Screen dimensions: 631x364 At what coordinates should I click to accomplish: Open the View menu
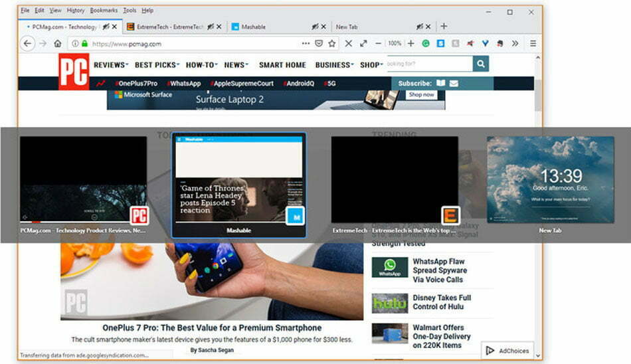[x=56, y=11]
